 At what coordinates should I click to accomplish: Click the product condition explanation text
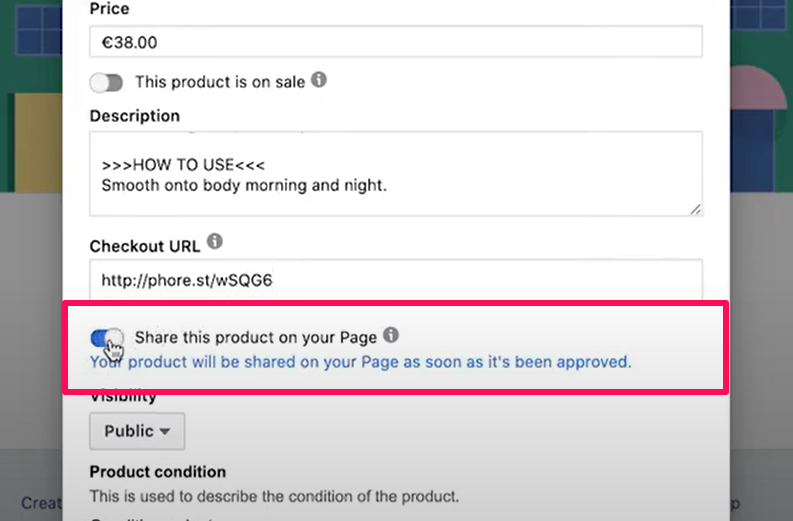273,495
